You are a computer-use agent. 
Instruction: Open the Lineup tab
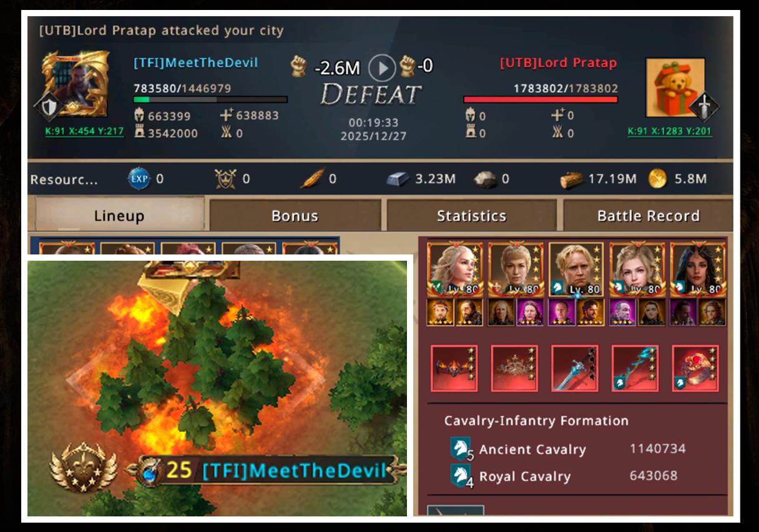point(119,216)
